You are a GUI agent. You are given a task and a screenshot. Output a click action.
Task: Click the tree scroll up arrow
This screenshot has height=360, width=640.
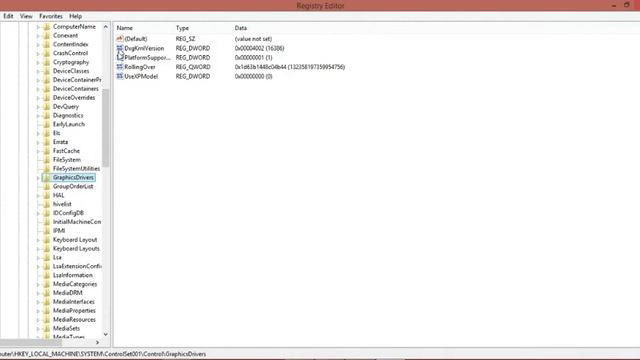[x=106, y=27]
